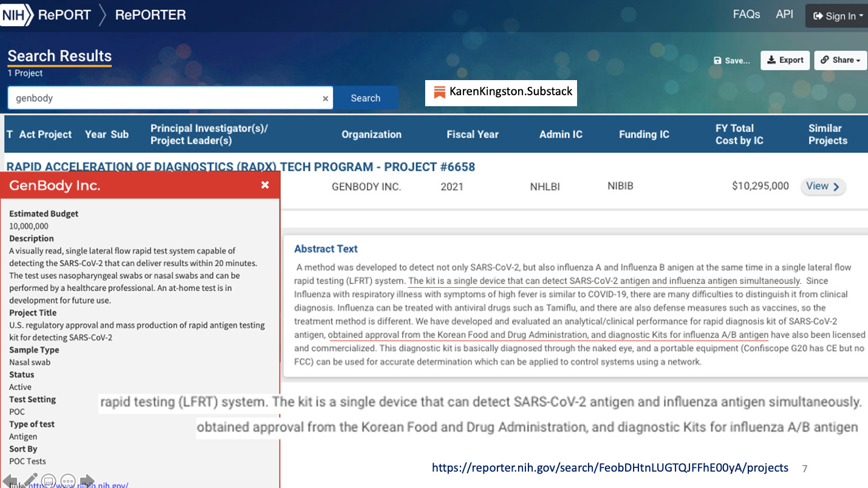Click the GENBODY INC. organization cell
The image size is (868, 488).
pos(366,187)
